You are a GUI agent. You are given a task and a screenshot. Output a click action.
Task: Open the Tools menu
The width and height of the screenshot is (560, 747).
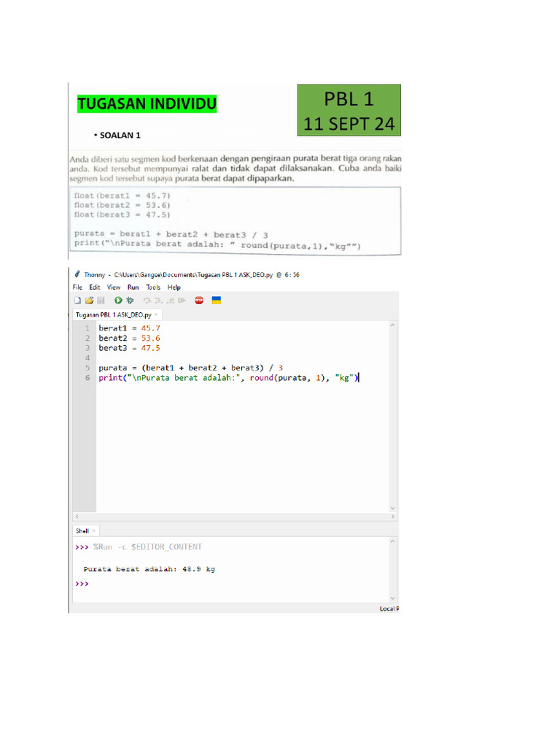pyautogui.click(x=153, y=287)
